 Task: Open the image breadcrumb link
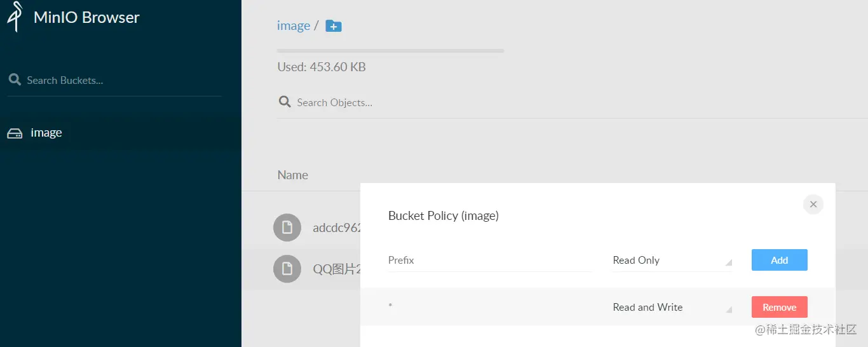(294, 25)
